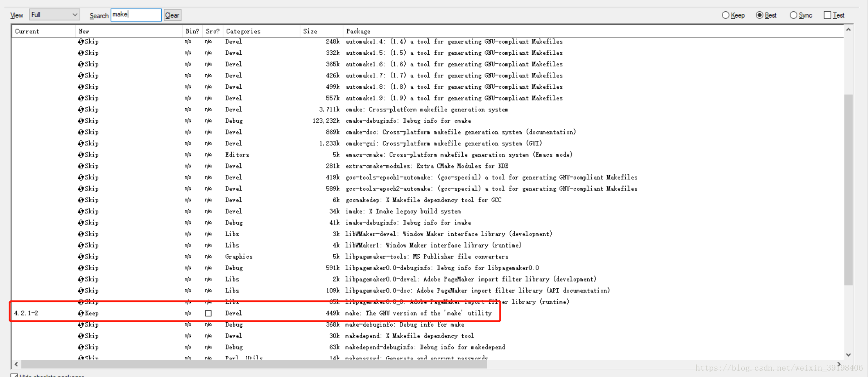Sort by the Size column header

coord(321,31)
